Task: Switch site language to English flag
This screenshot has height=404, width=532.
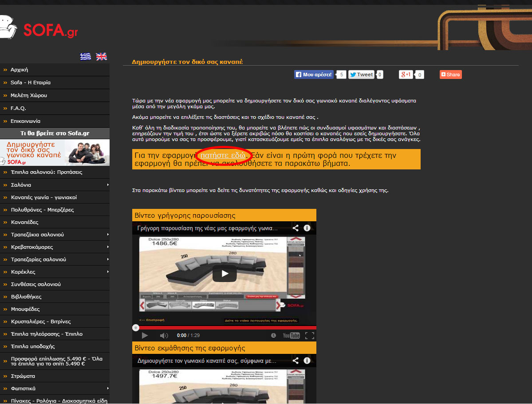Action: (102, 56)
